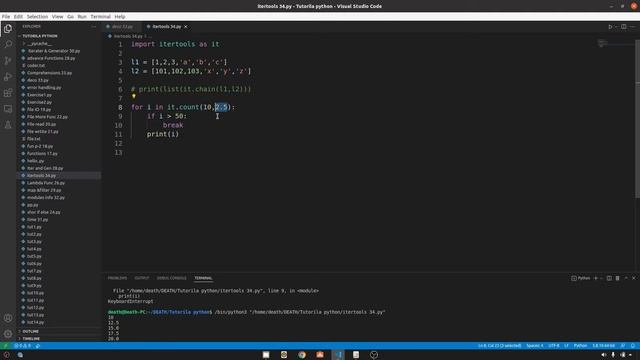Image resolution: width=640 pixels, height=360 pixels.
Task: Open Remote Explorer in activity bar
Action: click(8, 109)
